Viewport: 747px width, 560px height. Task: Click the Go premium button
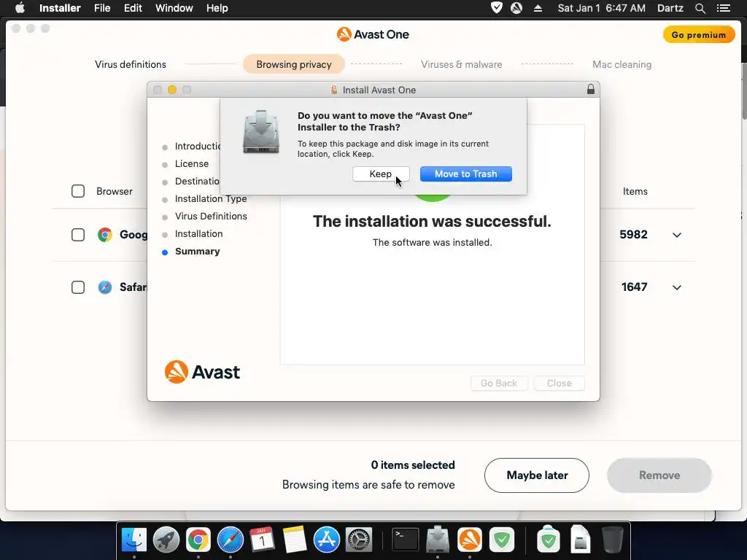[698, 35]
